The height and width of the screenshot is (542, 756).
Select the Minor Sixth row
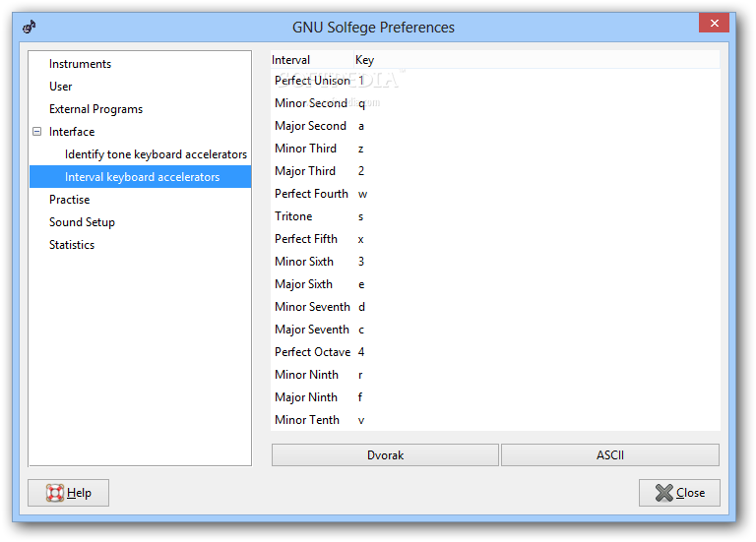coord(496,262)
